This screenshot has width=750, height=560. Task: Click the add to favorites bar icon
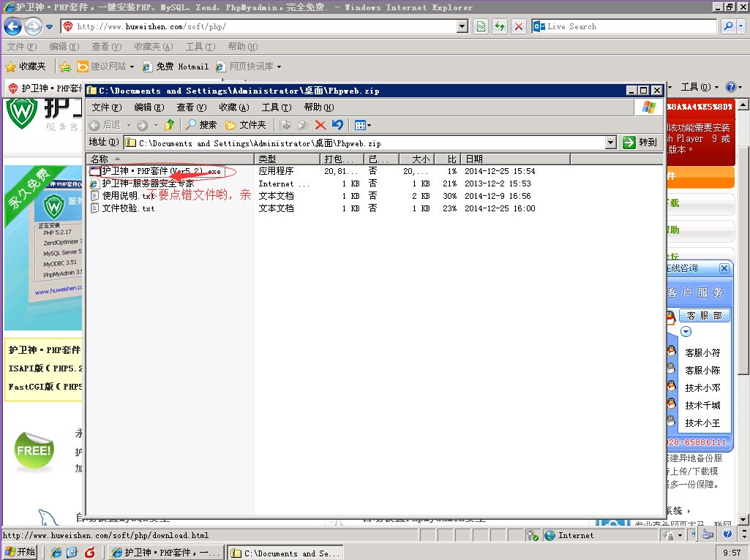coord(65,67)
